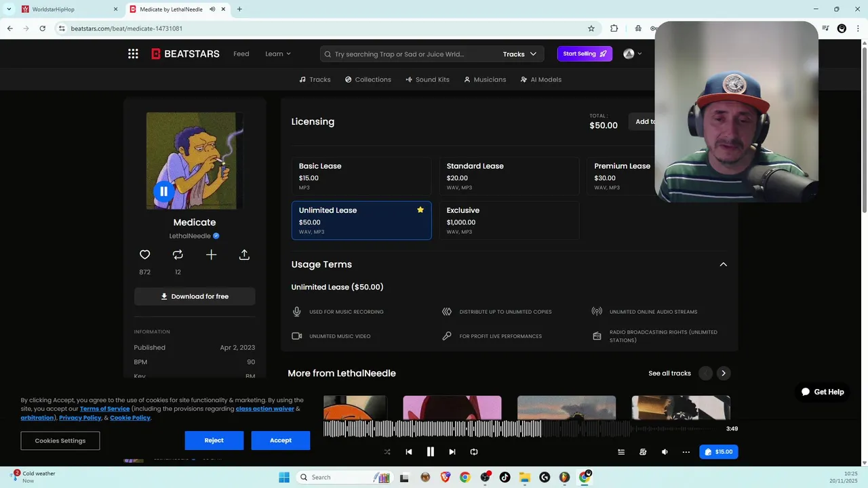Open the BeatStars apps grid menu

133,54
